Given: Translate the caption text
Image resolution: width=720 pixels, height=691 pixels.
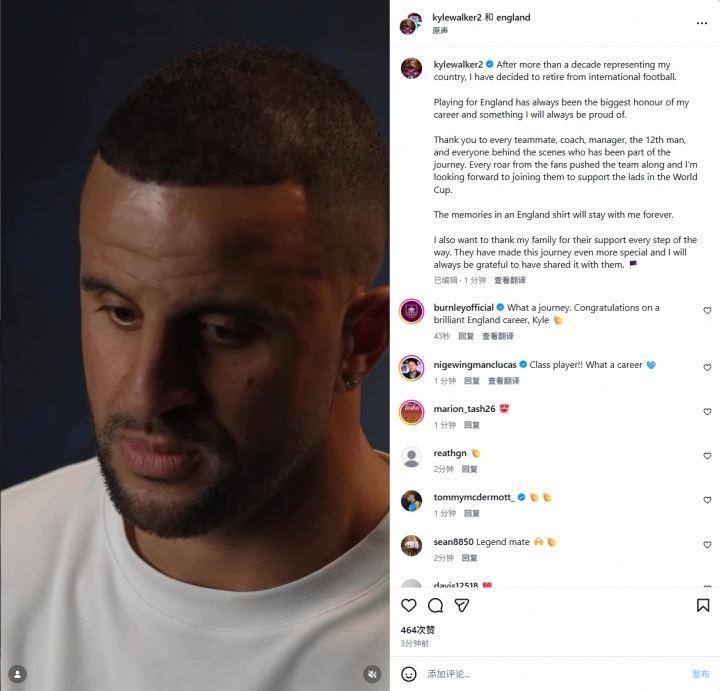Looking at the screenshot, I should point(510,281).
